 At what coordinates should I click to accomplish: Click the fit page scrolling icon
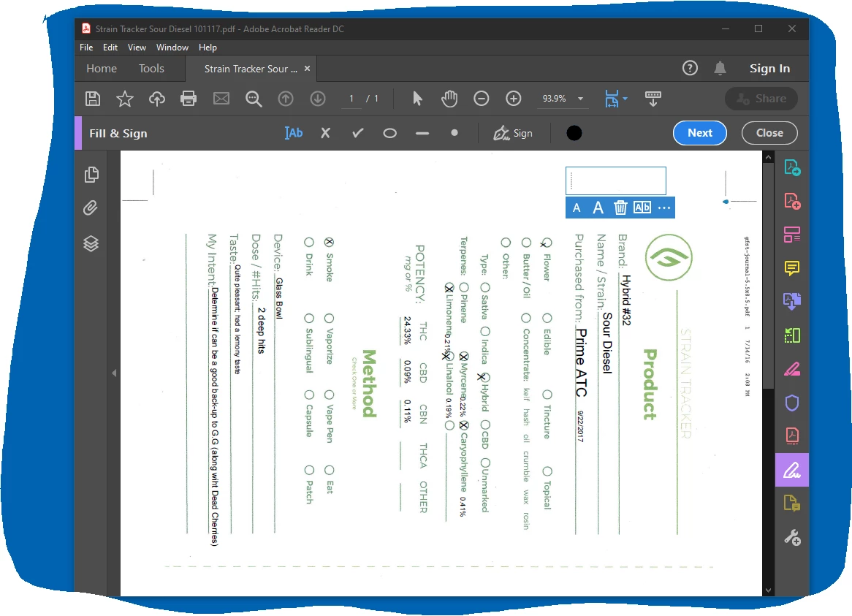coord(612,99)
